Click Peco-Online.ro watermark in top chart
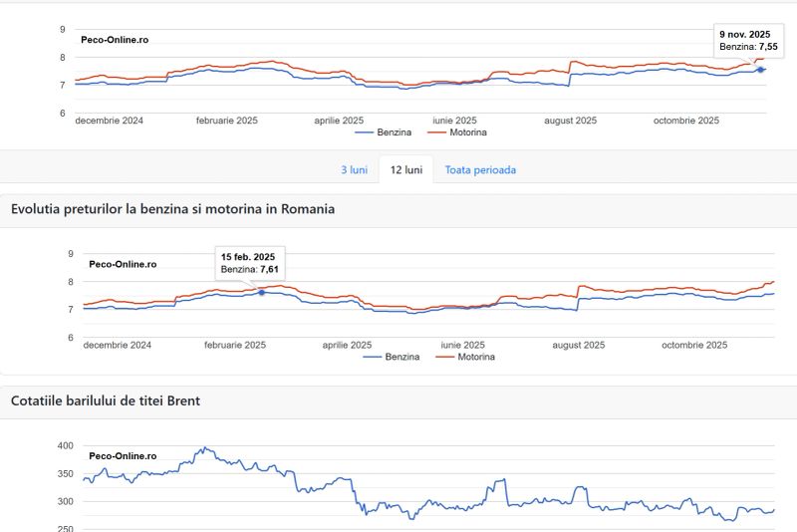 115,40
